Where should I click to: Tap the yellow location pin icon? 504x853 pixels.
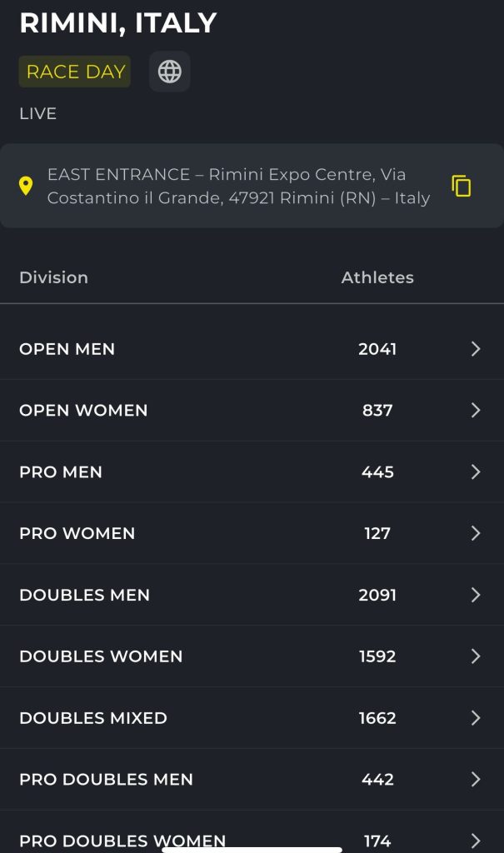(x=26, y=186)
